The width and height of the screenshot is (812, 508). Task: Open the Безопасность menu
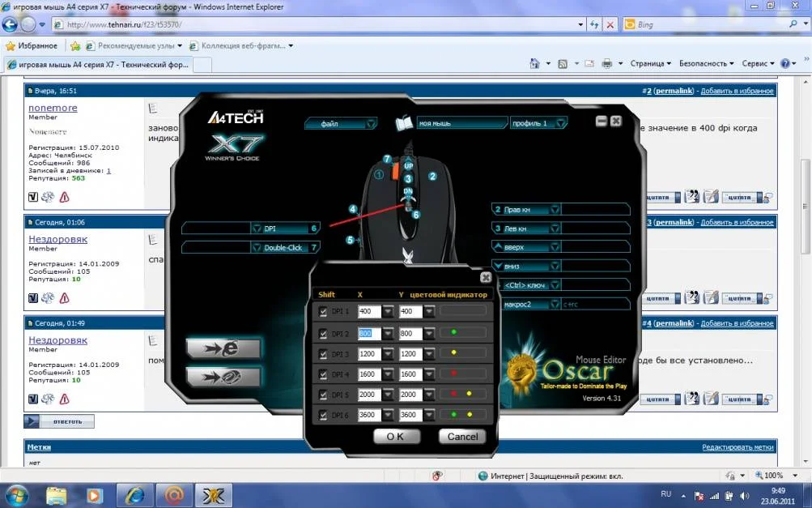tap(707, 63)
